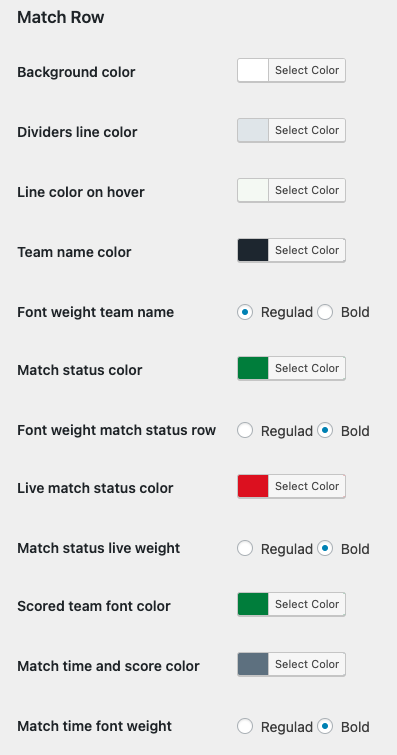Open Select Color for Background color
Viewport: 397px width, 755px height.
coord(307,70)
